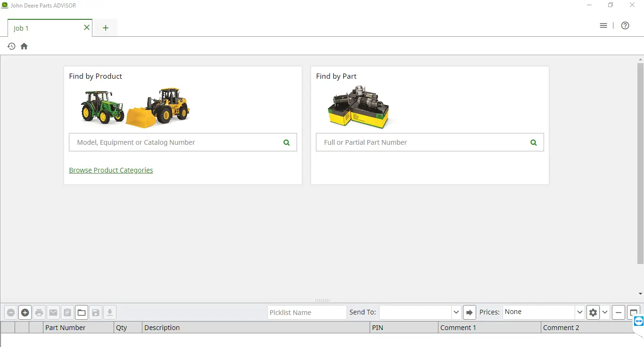Open the hamburger menu
The image size is (644, 347).
click(x=603, y=25)
